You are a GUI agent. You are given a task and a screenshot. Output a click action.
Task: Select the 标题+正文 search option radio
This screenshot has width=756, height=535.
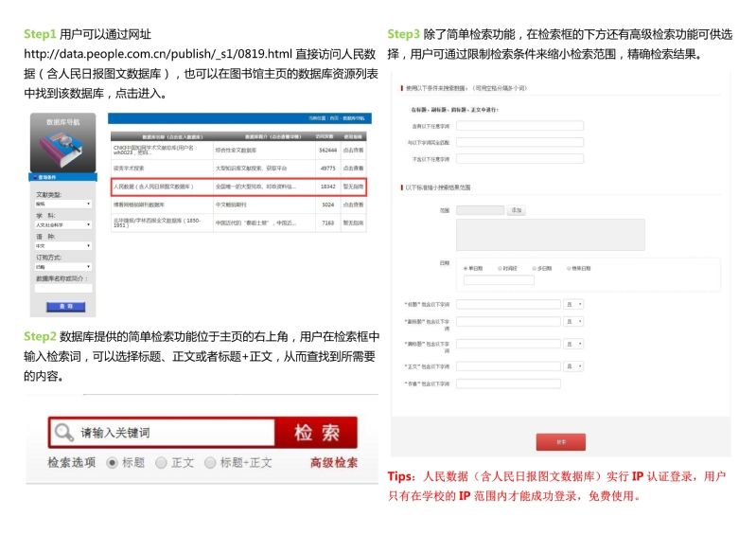(x=210, y=463)
